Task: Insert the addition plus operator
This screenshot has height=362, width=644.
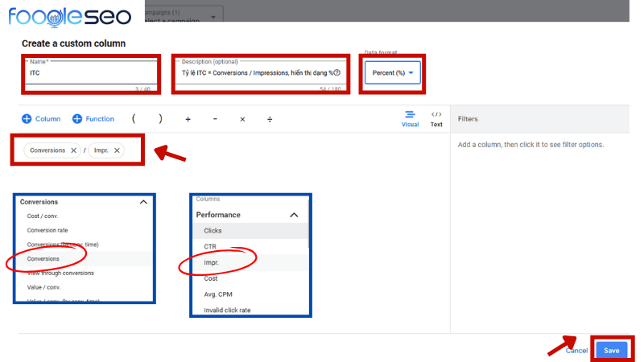Action: tap(188, 119)
